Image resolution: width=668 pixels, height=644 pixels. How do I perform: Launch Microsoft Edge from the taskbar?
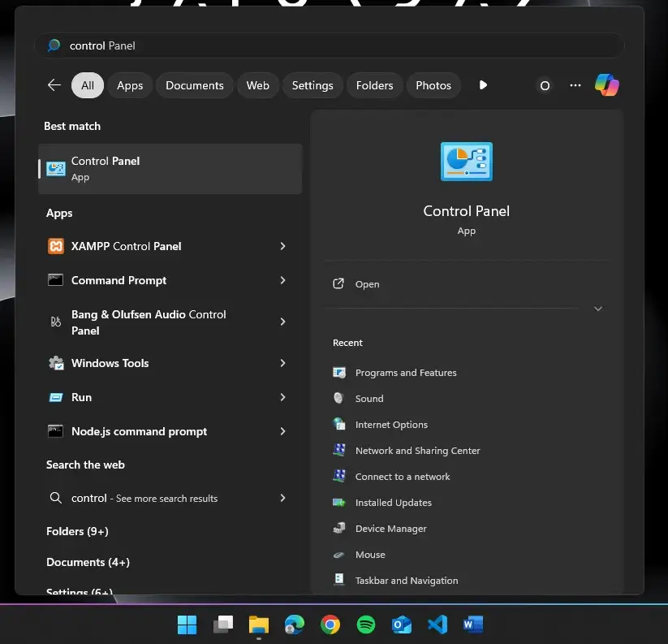(x=295, y=625)
